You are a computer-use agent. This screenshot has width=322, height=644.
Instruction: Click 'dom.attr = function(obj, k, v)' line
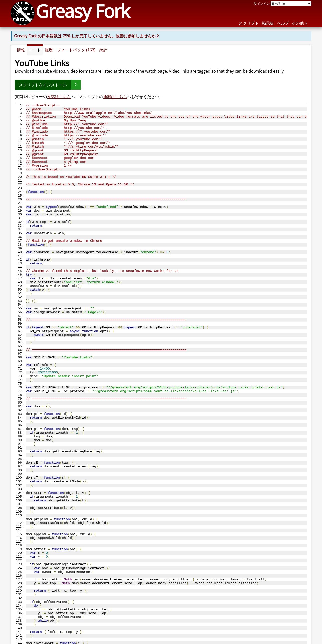coord(58,493)
